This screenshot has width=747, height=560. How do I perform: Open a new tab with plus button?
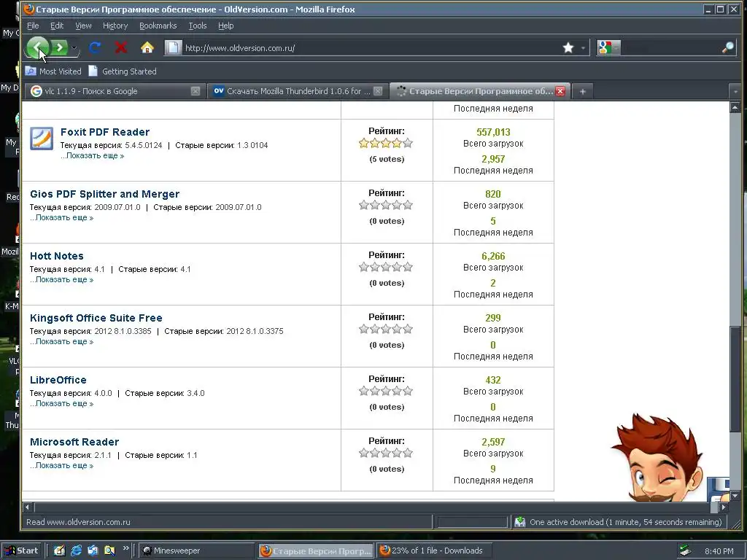tap(583, 91)
